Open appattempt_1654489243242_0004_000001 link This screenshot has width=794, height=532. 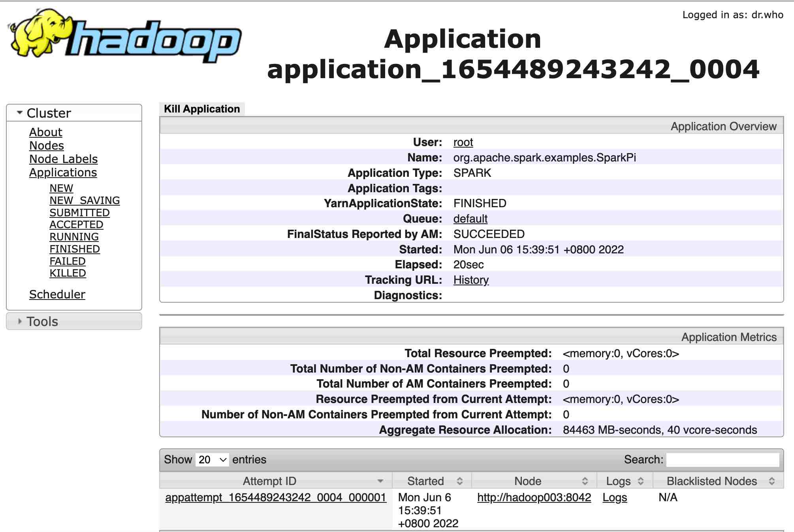tap(276, 497)
